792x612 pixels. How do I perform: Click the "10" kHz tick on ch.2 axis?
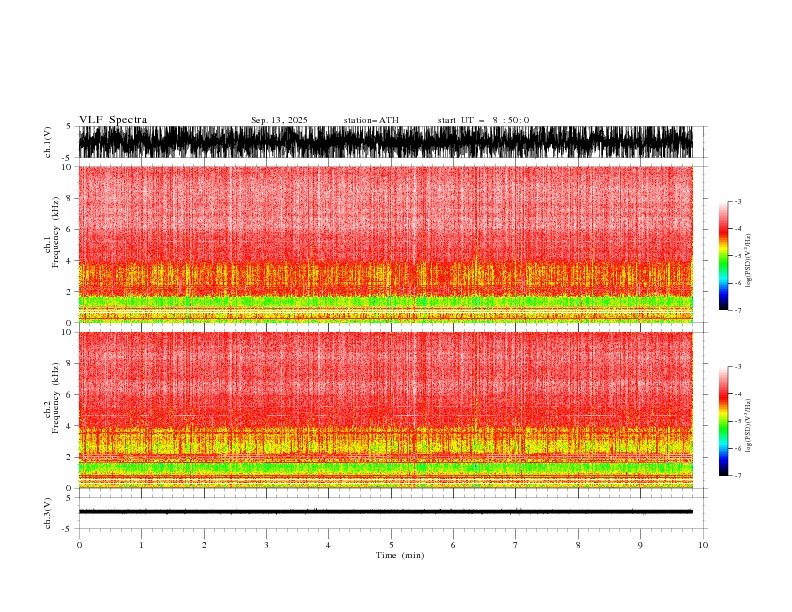click(x=66, y=332)
